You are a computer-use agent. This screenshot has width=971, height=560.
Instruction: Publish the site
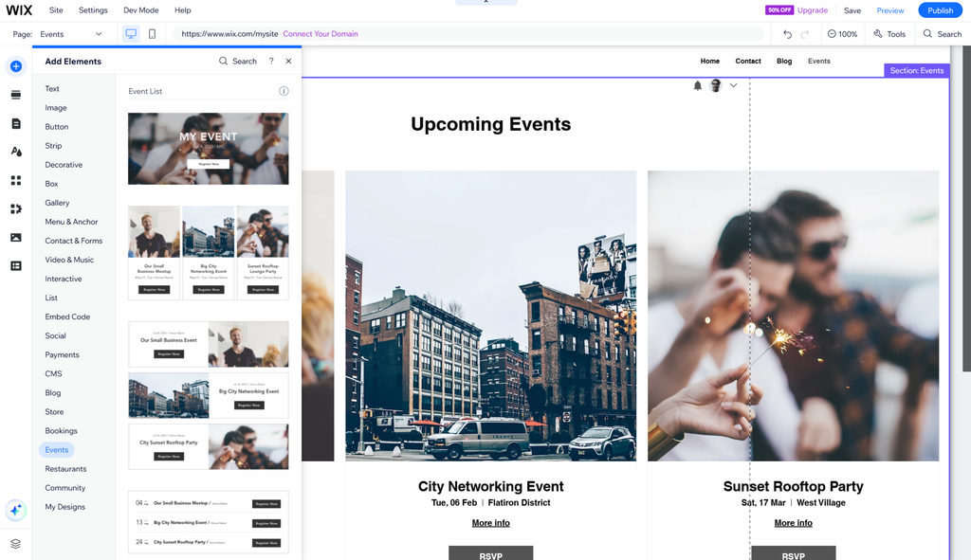pos(940,9)
